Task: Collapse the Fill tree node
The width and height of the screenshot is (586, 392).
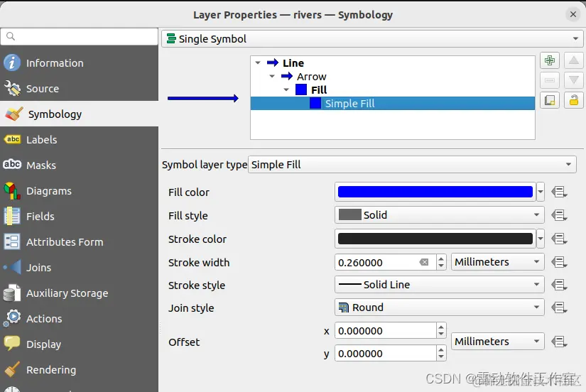Action: 286,89
